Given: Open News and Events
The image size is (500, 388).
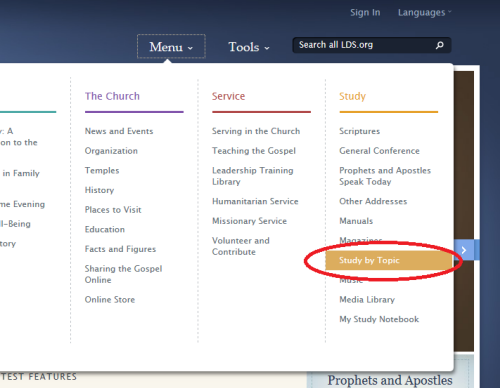Looking at the screenshot, I should pos(119,131).
